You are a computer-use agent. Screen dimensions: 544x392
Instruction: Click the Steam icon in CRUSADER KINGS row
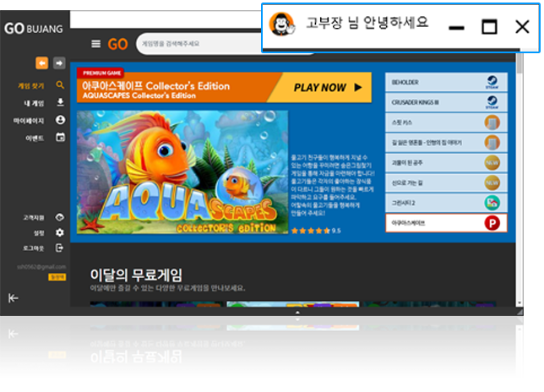492,102
